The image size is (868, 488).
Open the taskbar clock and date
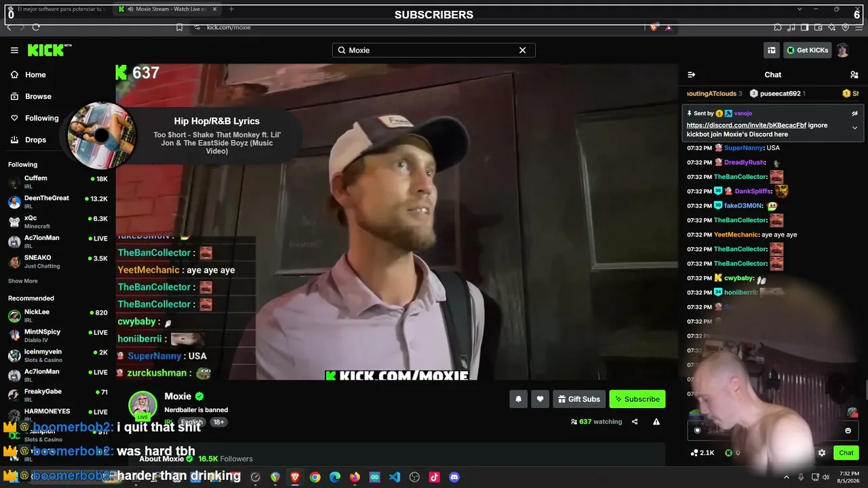click(x=848, y=477)
